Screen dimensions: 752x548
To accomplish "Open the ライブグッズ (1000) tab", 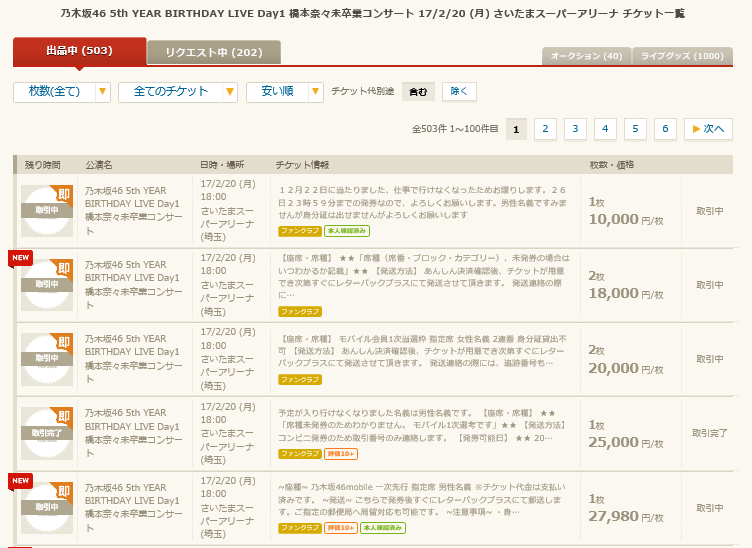I will 682,56.
